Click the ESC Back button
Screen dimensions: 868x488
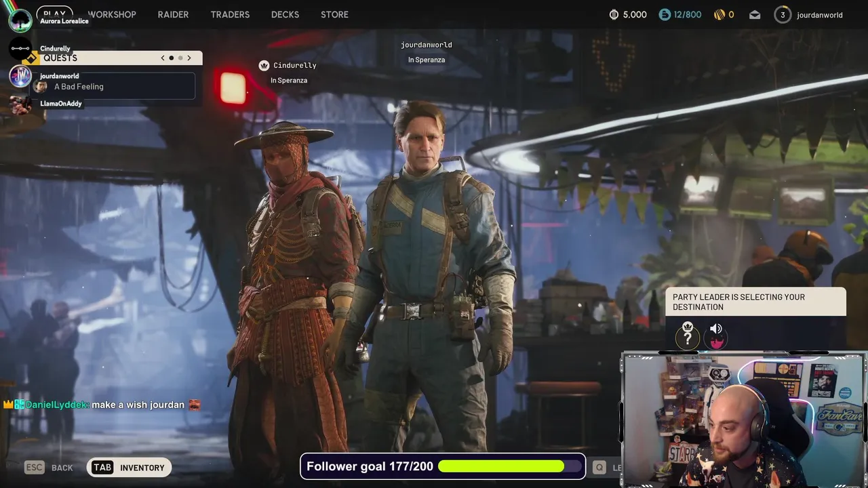point(49,468)
